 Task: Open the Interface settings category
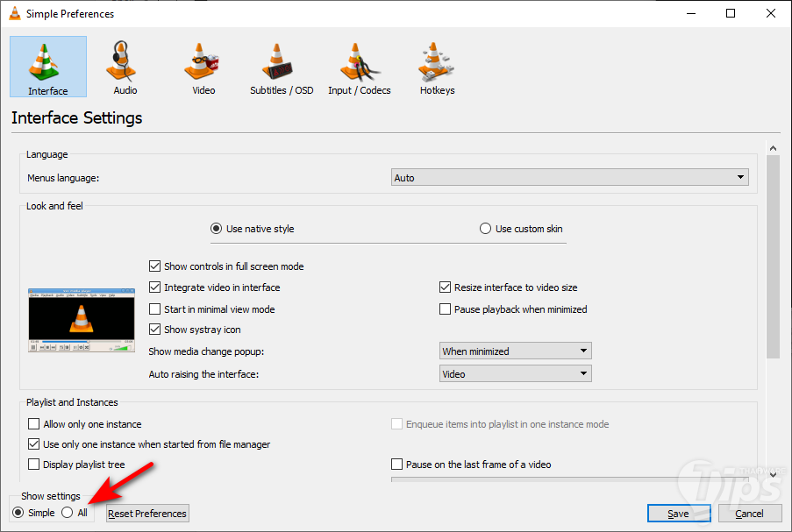pos(48,67)
